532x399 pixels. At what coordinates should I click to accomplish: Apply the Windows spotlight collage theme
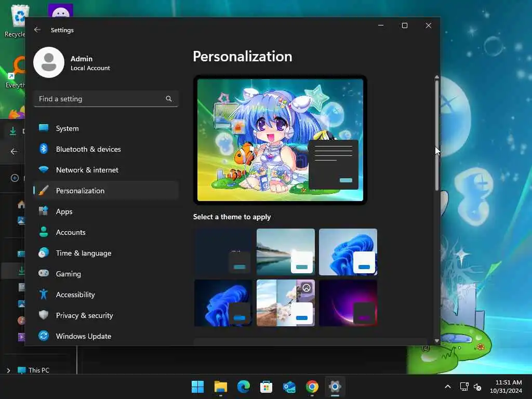pyautogui.click(x=286, y=303)
